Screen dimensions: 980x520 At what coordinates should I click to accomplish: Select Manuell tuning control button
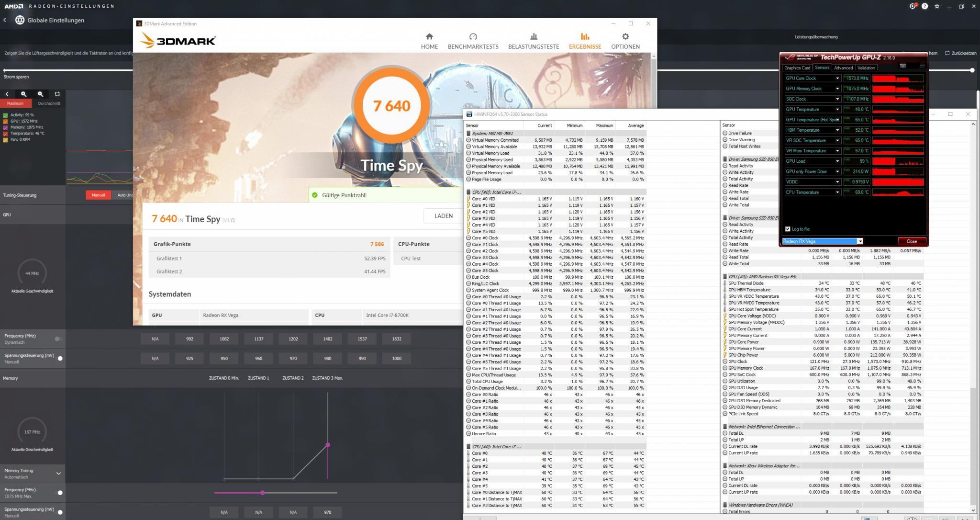click(98, 195)
